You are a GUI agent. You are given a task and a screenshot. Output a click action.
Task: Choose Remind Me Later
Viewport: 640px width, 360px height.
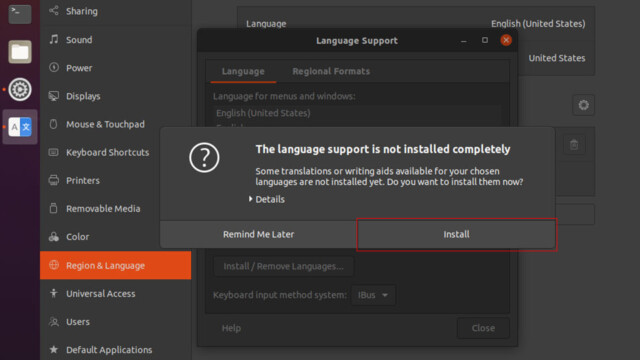coord(258,234)
